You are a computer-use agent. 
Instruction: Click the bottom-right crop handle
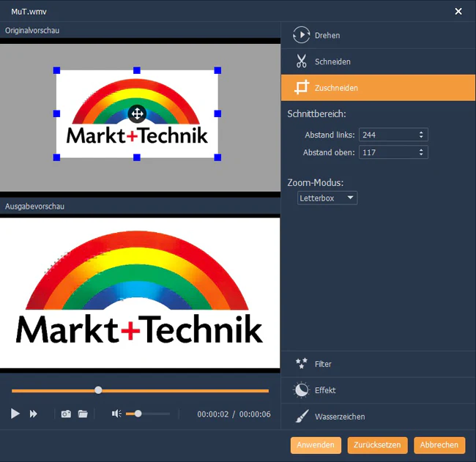click(x=217, y=157)
